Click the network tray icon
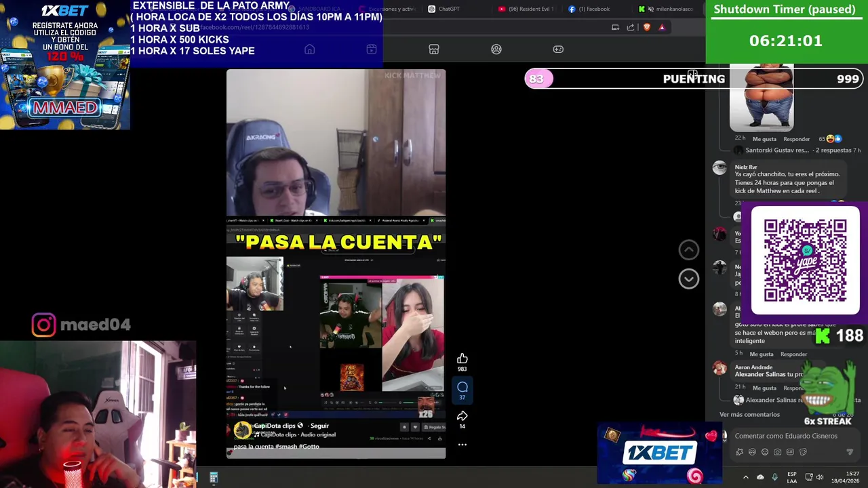Viewport: 868px width, 488px height. tap(808, 477)
